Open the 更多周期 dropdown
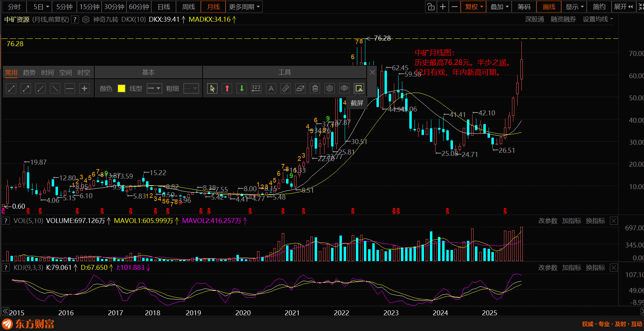 (x=244, y=7)
